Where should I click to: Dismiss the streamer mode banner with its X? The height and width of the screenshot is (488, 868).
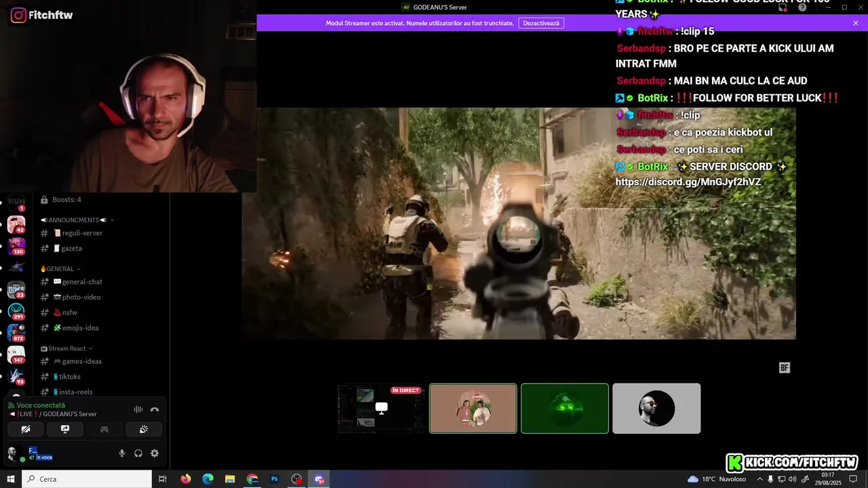click(856, 23)
